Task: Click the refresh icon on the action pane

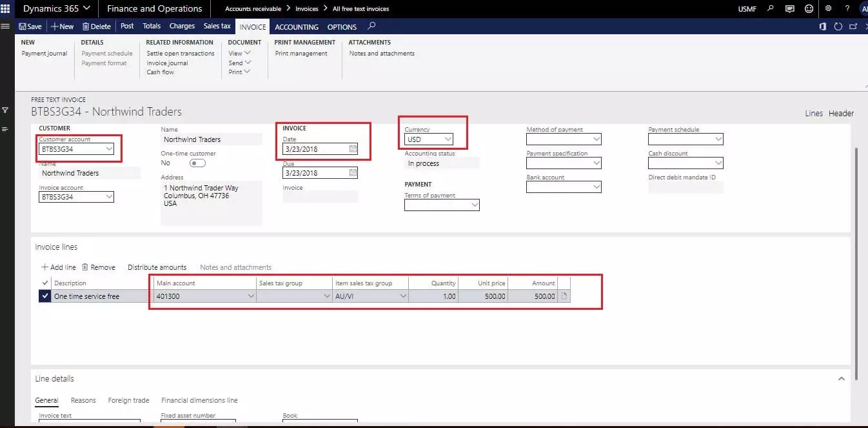Action: pyautogui.click(x=836, y=26)
